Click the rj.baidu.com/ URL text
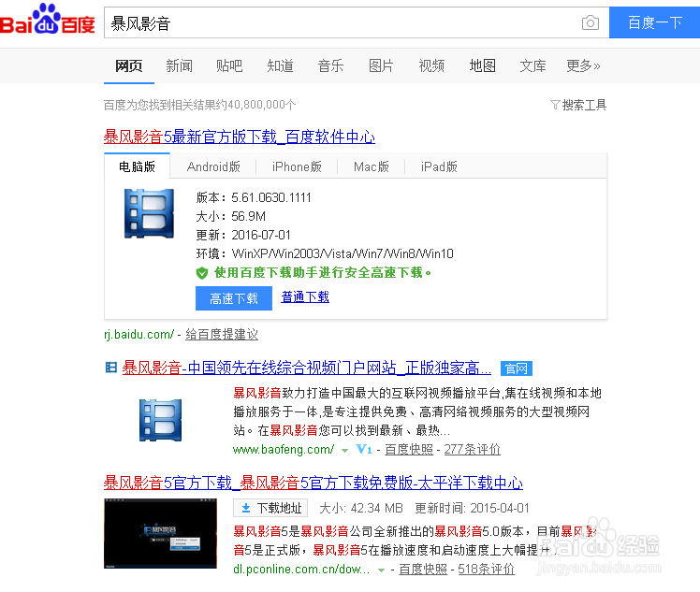Viewport: 700px width, 592px height. [x=139, y=334]
